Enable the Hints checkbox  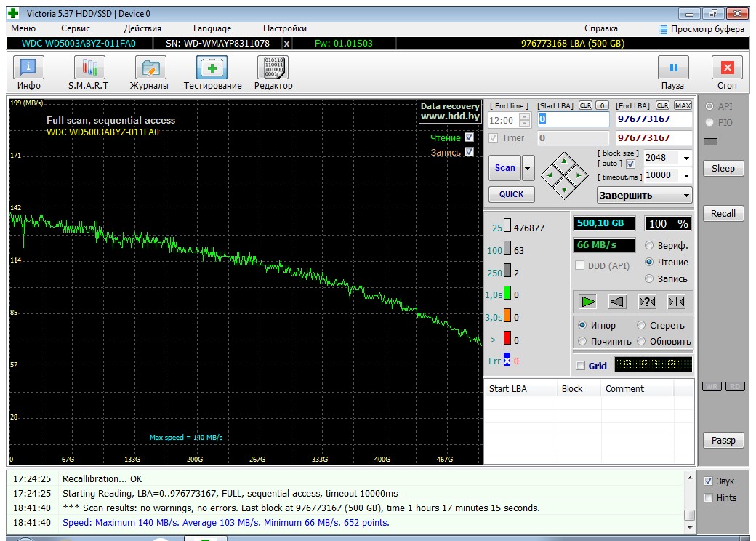tap(708, 497)
